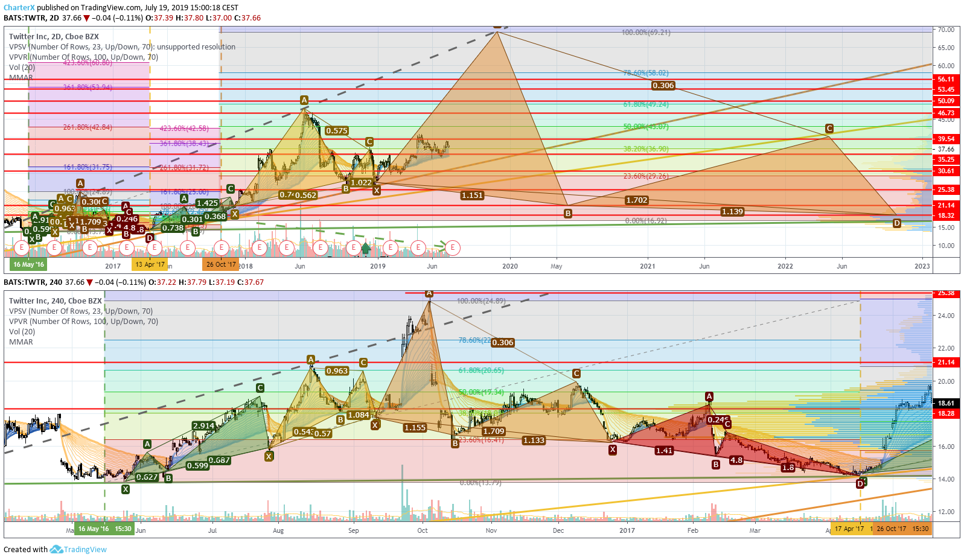964x560 pixels.
Task: Click the black 37.66 current price label
Action: coord(946,149)
